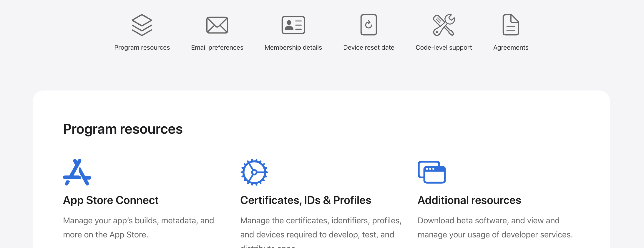
Task: Click the large Program resources section title
Action: coord(123,129)
